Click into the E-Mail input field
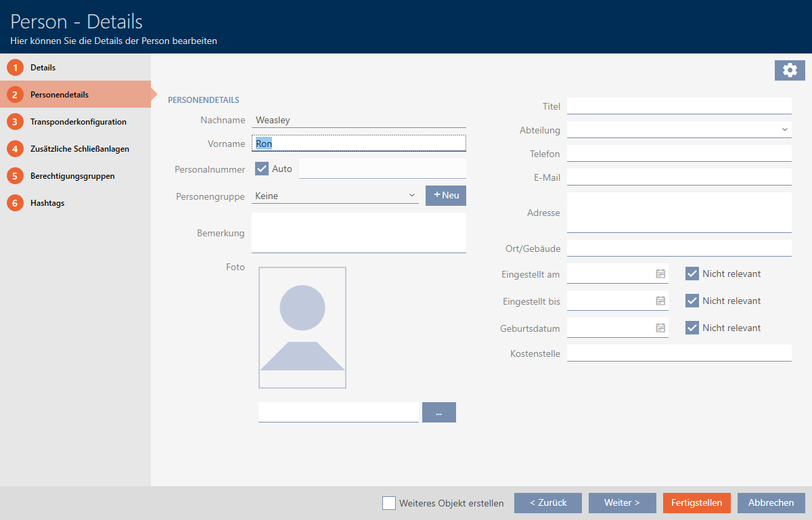Screen dimensions: 812x520 tap(679, 177)
